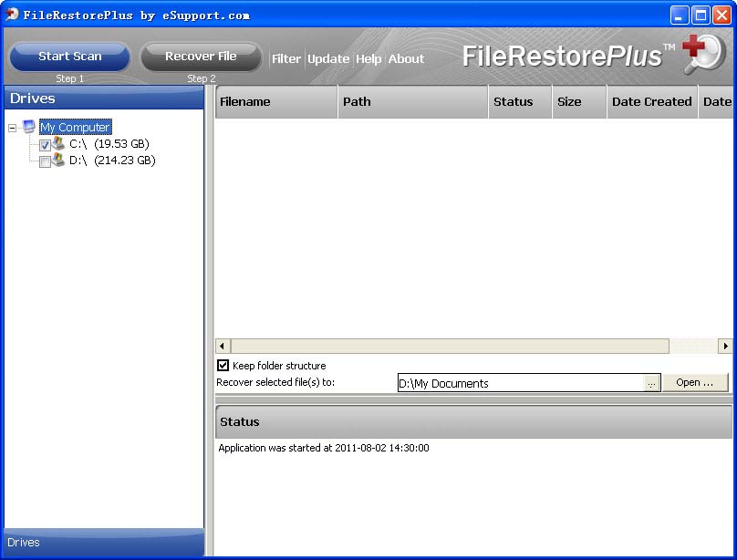The image size is (737, 560).
Task: Click the horizontal scrollbar track of file list
Action: pos(449,347)
